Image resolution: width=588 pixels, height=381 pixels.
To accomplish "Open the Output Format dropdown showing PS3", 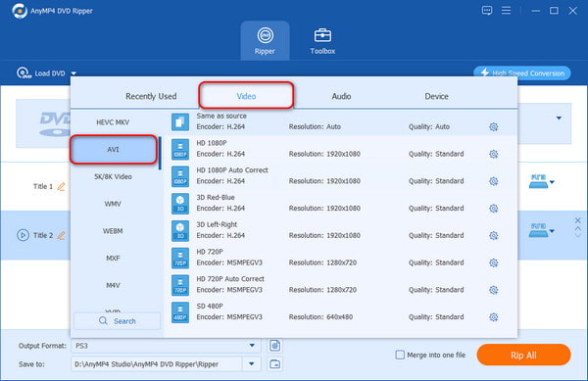I will tap(166, 346).
